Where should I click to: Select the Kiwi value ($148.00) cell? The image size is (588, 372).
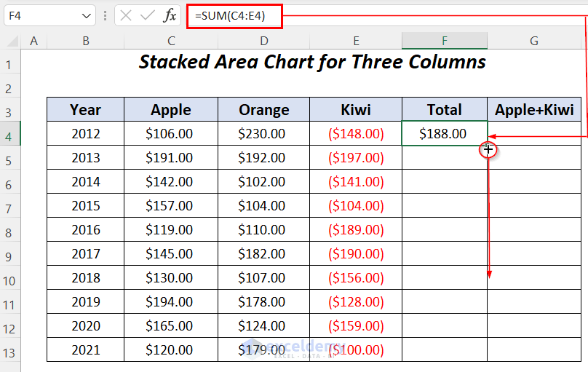coord(355,134)
